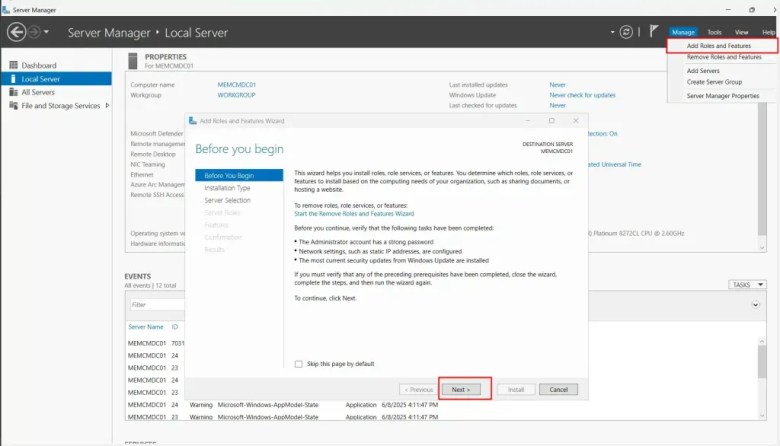The width and height of the screenshot is (780, 446).
Task: Sort events by ID column
Action: pos(175,327)
